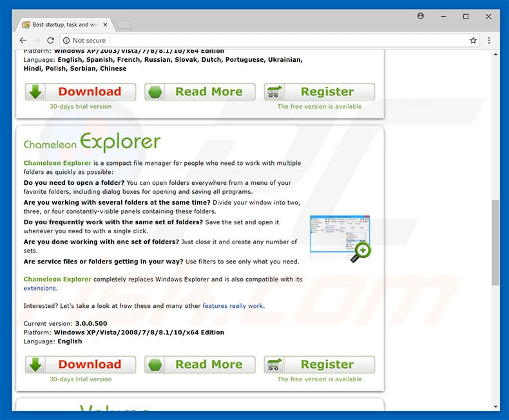
Task: Click the shopping cart icon in upper section
Action: click(274, 92)
